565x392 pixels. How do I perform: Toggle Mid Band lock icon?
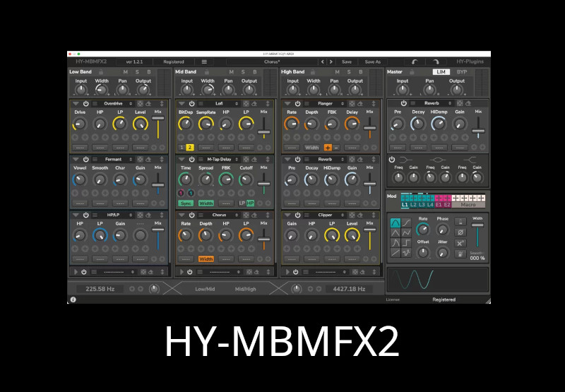tap(207, 72)
